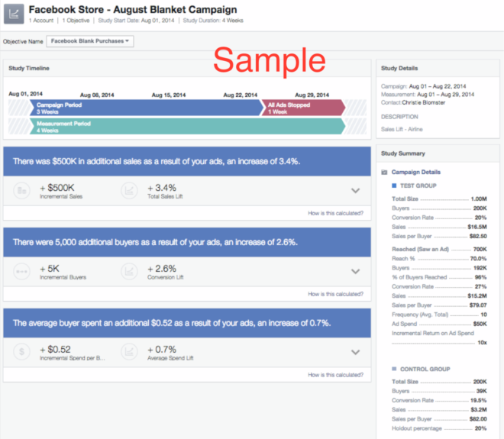Click the Campaign Details icon in Study Summary
Image resolution: width=504 pixels, height=439 pixels.
tap(384, 173)
